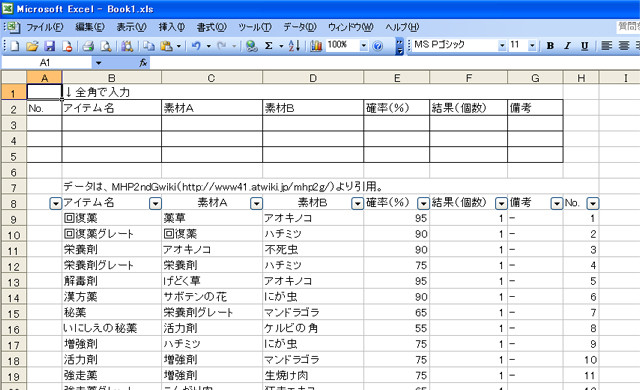Open the font name dropdown
The image size is (640, 390).
point(502,46)
